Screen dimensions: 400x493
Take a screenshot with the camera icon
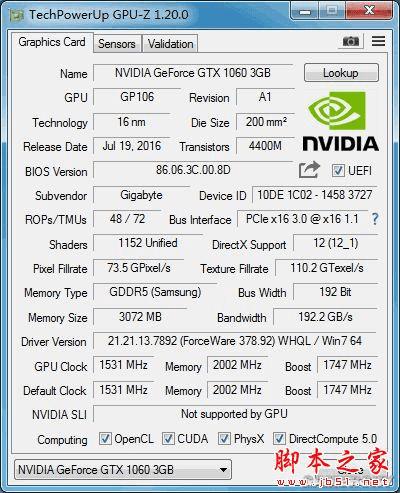351,41
